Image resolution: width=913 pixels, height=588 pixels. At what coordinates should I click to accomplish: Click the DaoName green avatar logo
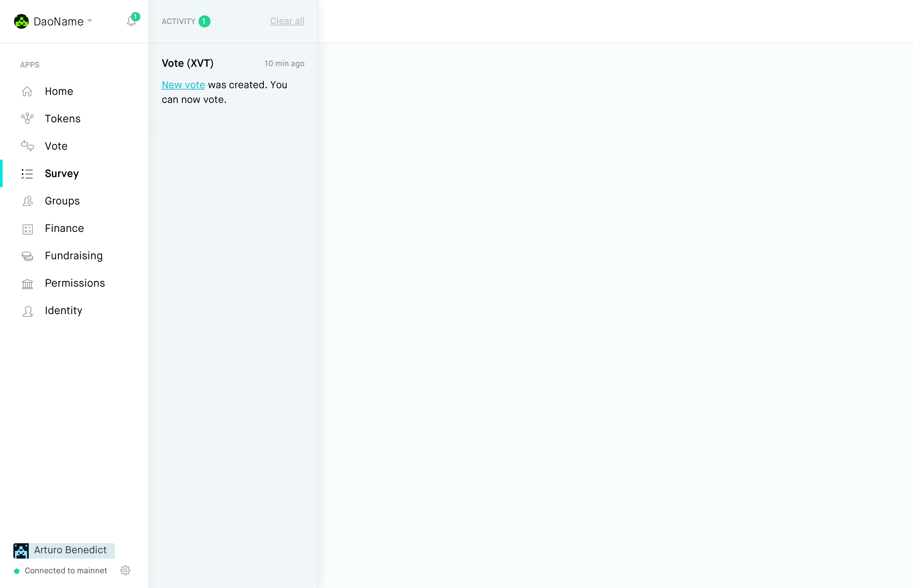(21, 21)
